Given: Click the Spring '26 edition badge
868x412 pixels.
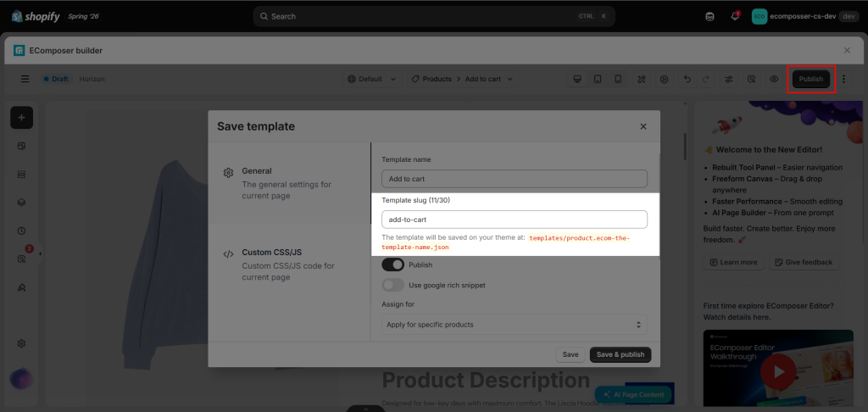Looking at the screenshot, I should [x=83, y=16].
